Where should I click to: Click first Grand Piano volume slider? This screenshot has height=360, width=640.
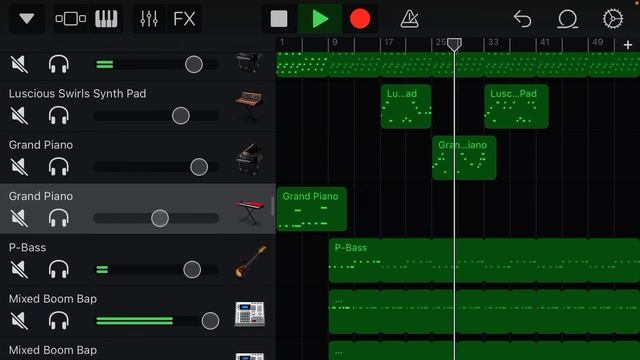point(199,167)
